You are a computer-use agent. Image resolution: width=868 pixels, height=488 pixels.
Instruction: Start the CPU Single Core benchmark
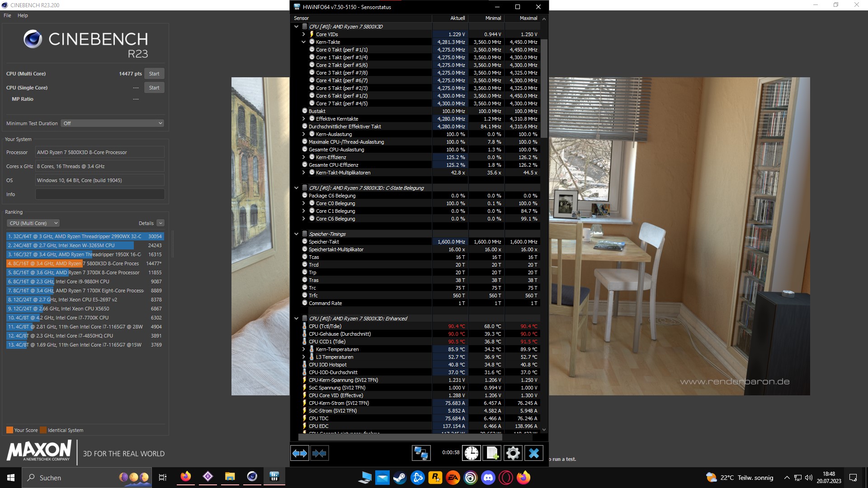click(x=154, y=87)
